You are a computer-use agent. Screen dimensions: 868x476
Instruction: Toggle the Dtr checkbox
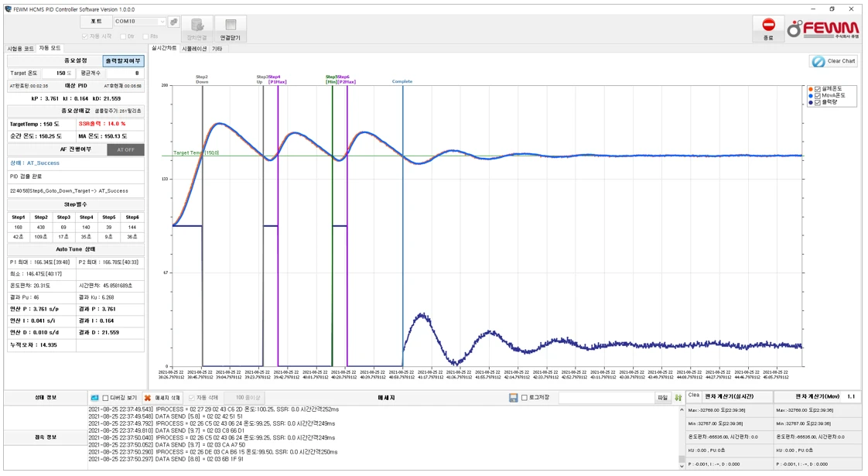[123, 36]
